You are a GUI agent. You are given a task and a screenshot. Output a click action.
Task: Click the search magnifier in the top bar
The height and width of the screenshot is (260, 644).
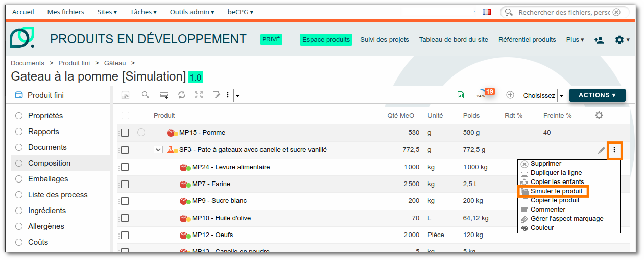coord(509,12)
